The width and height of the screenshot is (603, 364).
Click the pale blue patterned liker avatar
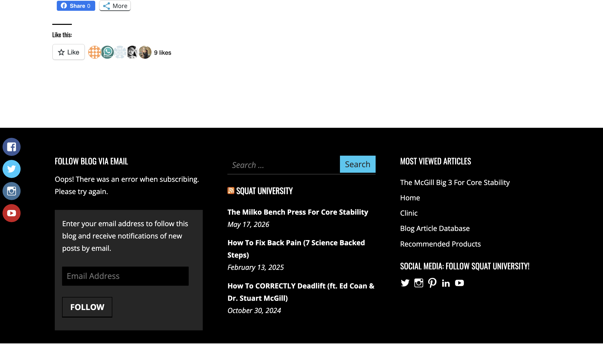coord(120,52)
